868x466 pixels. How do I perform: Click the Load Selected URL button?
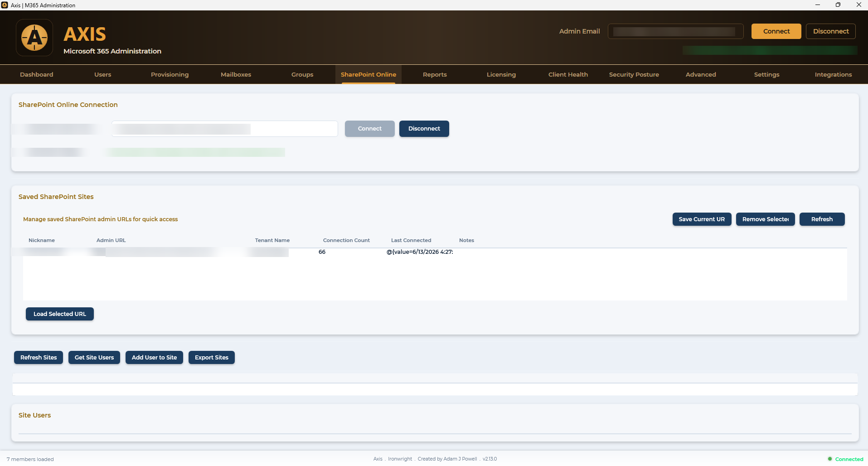tap(60, 314)
